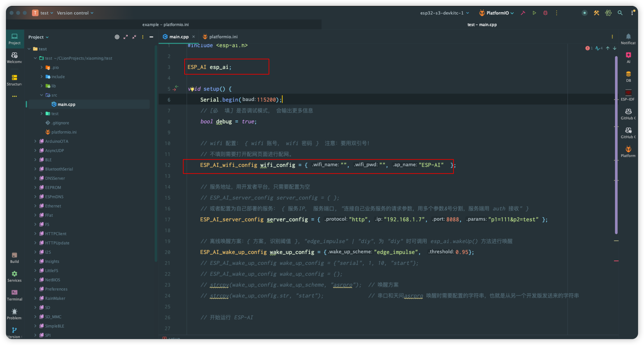Image resolution: width=644 pixels, height=345 pixels.
Task: Open the esp32-s3-devkitc-1 target dropdown
Action: pos(444,13)
